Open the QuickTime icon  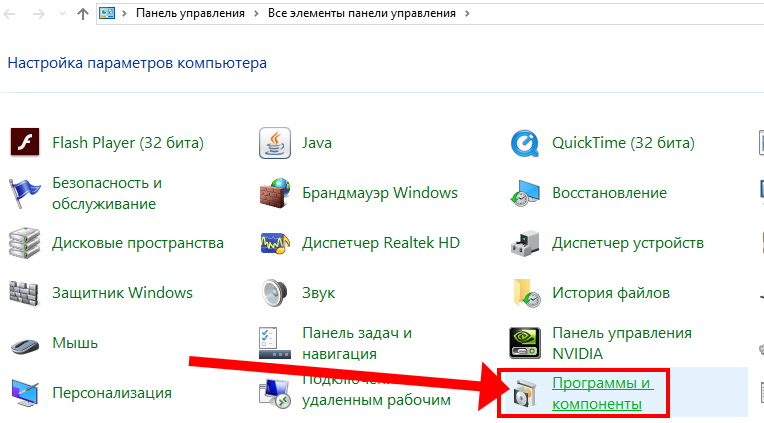[x=525, y=143]
